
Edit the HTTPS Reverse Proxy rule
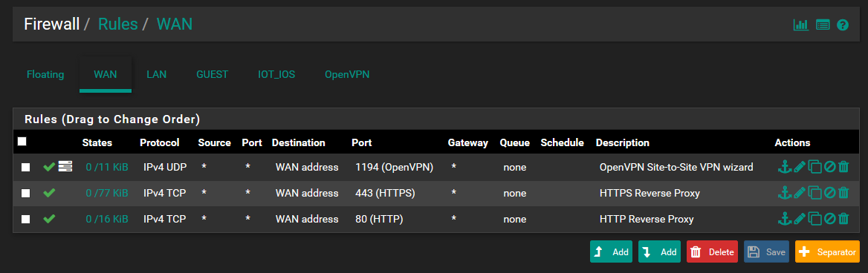pyautogui.click(x=800, y=193)
